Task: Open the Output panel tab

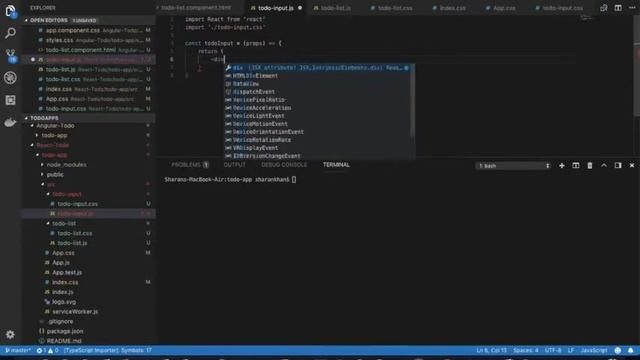Action: pyautogui.click(x=235, y=165)
